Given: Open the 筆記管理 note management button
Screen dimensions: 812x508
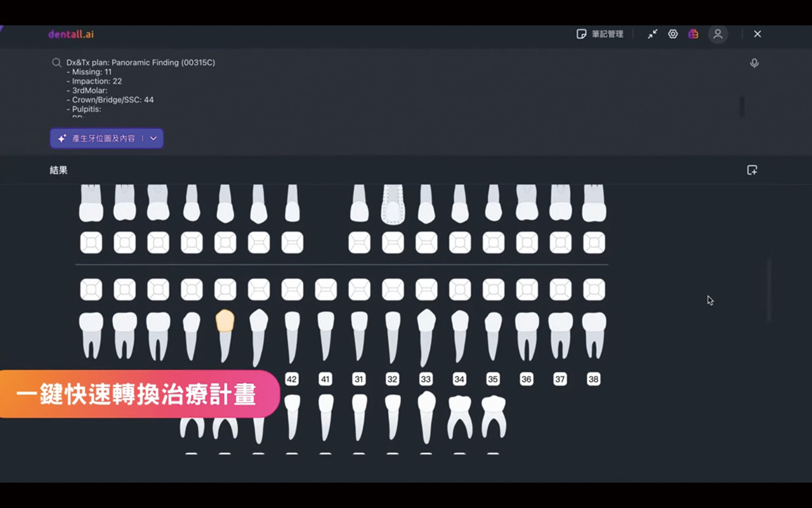Looking at the screenshot, I should pyautogui.click(x=599, y=34).
